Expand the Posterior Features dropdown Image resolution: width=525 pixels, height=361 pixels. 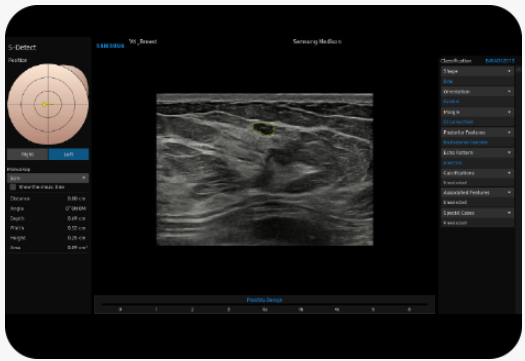pos(477,132)
